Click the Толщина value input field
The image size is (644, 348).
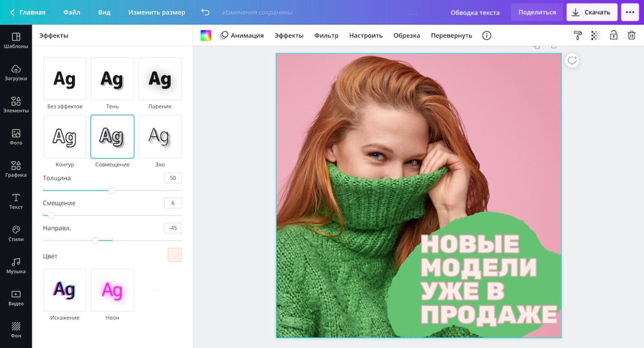[173, 178]
